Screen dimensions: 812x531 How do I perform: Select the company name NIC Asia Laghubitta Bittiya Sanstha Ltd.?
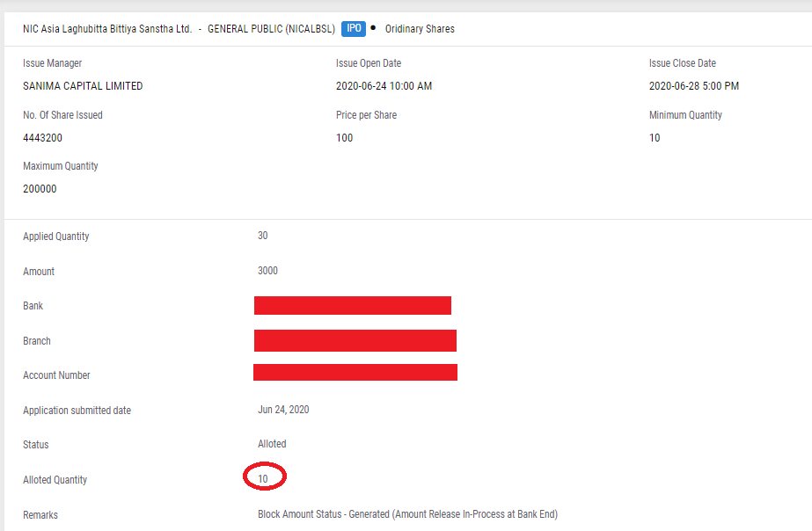coord(107,29)
